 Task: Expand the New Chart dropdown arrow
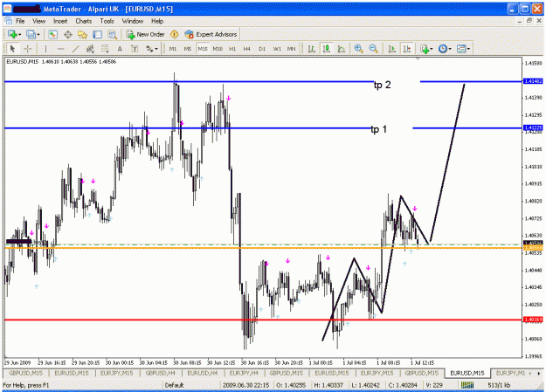coord(19,34)
